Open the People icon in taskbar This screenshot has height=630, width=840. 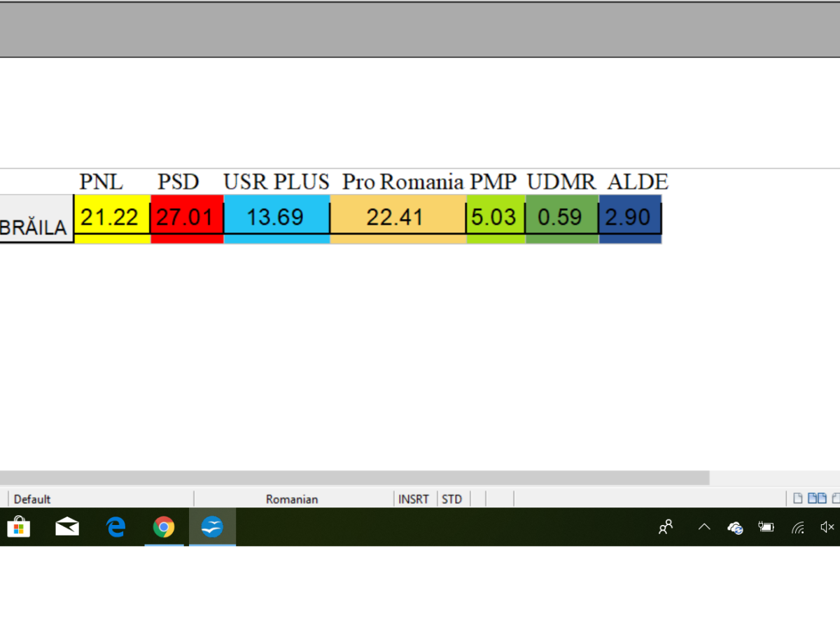[x=666, y=527]
